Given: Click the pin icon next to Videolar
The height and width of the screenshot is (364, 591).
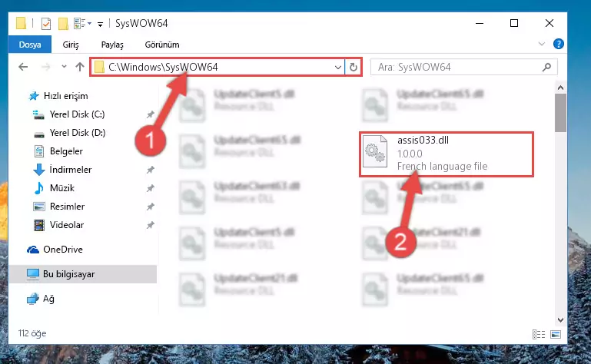Looking at the screenshot, I should click(151, 225).
